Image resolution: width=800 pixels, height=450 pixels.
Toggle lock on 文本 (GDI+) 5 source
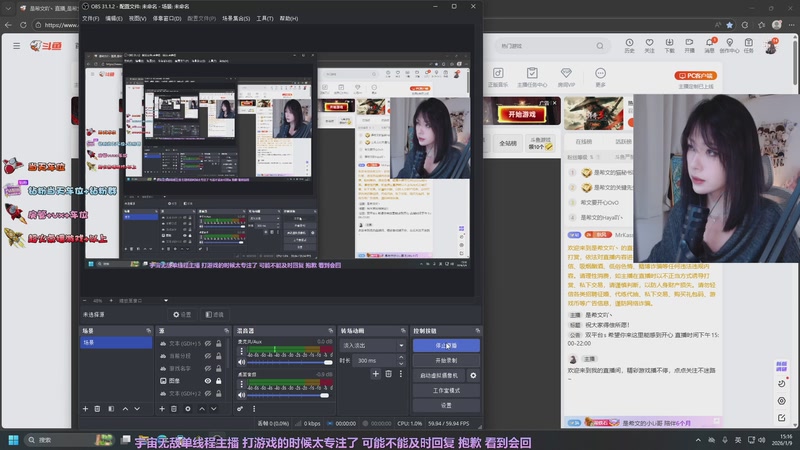coord(218,343)
